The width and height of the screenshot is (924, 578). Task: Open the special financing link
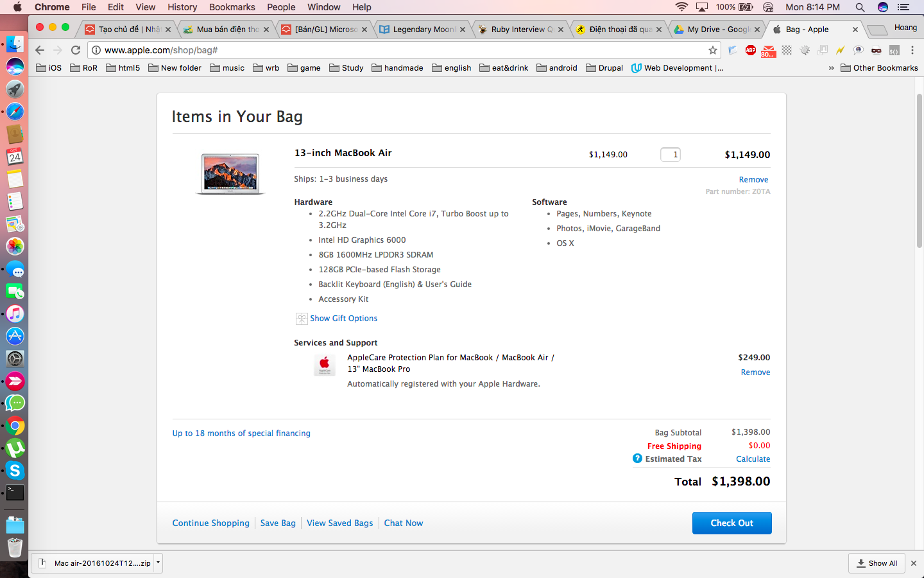(241, 433)
